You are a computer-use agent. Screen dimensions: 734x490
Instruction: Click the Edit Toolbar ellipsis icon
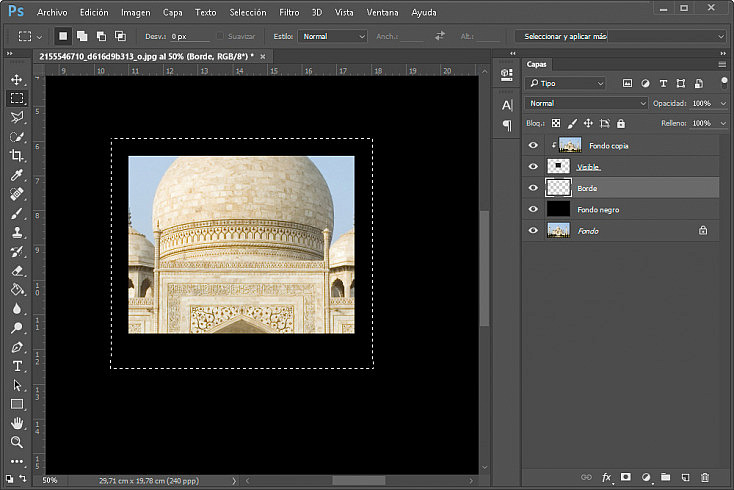(x=17, y=461)
